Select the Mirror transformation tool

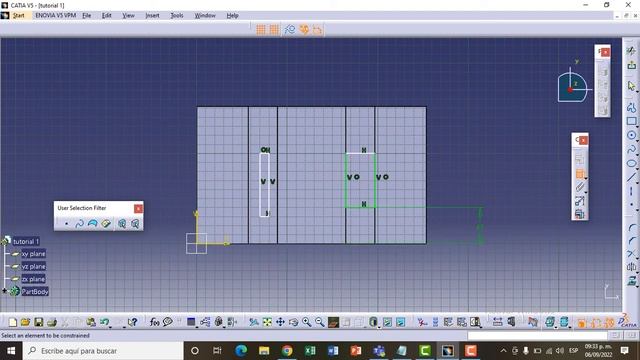[631, 267]
